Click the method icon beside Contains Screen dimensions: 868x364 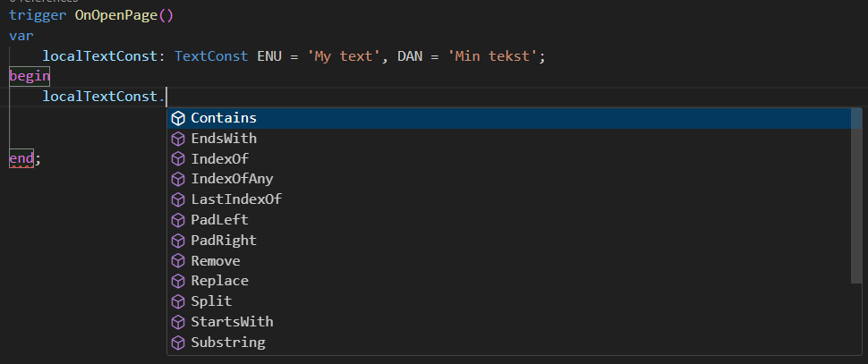[x=178, y=118]
